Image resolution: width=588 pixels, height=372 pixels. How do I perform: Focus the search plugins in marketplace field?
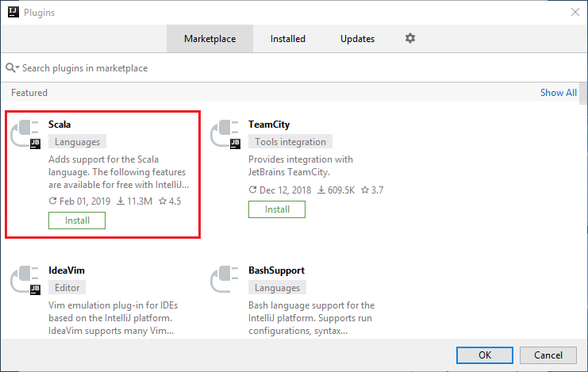tap(293, 68)
